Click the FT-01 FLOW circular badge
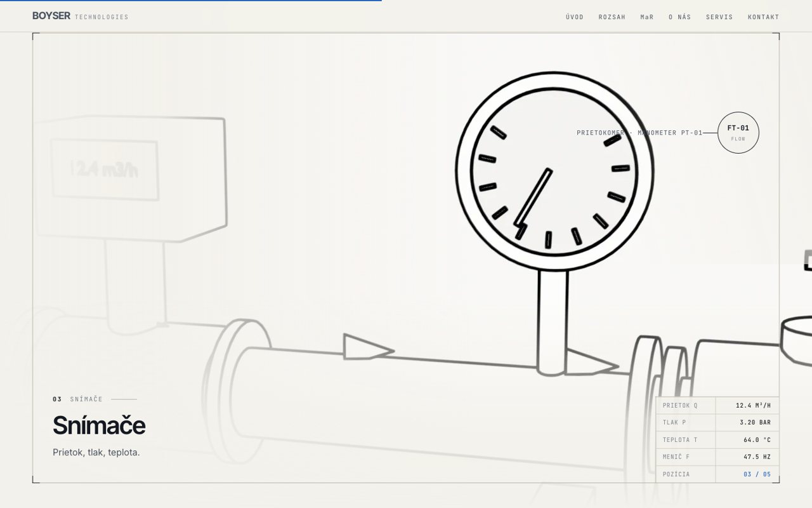The height and width of the screenshot is (508, 812). click(738, 133)
